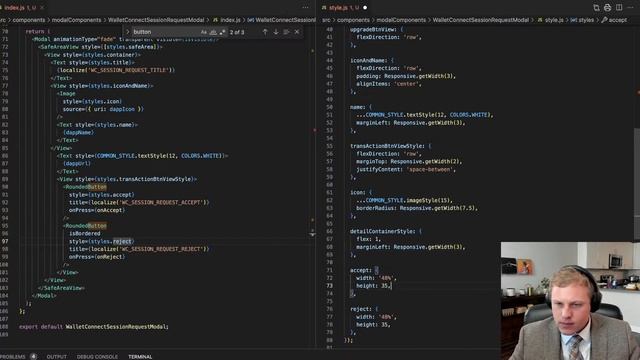Click 'onPress={onAccept}' on line 93
This screenshot has width=640, height=360.
coord(97,210)
